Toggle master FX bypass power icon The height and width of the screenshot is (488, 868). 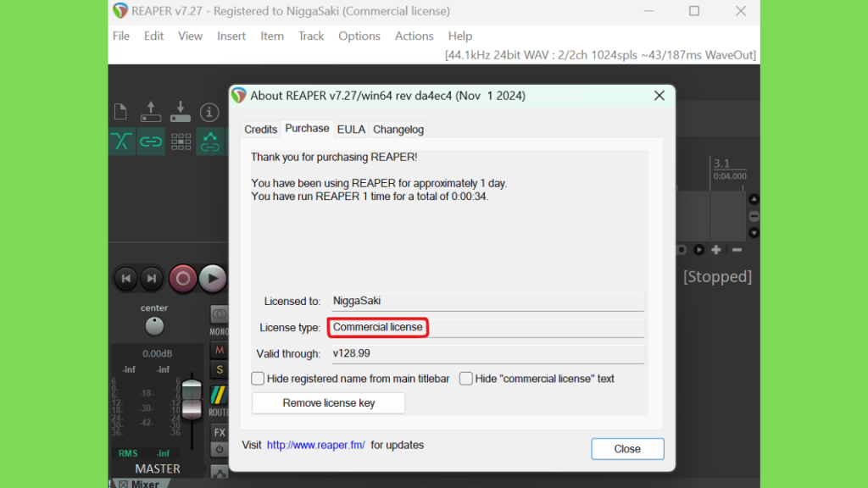point(220,449)
